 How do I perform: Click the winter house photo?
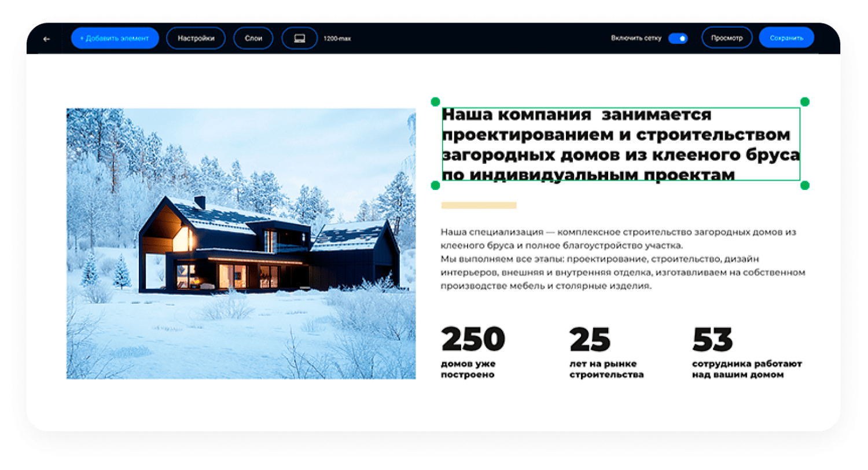click(x=241, y=243)
